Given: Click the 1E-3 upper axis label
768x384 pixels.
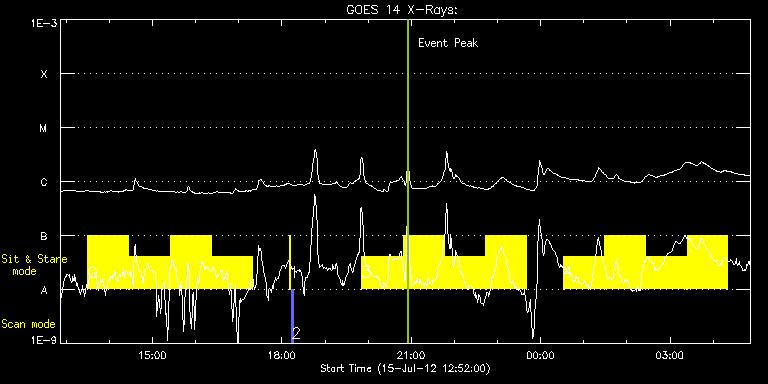Looking at the screenshot, I should (x=43, y=23).
